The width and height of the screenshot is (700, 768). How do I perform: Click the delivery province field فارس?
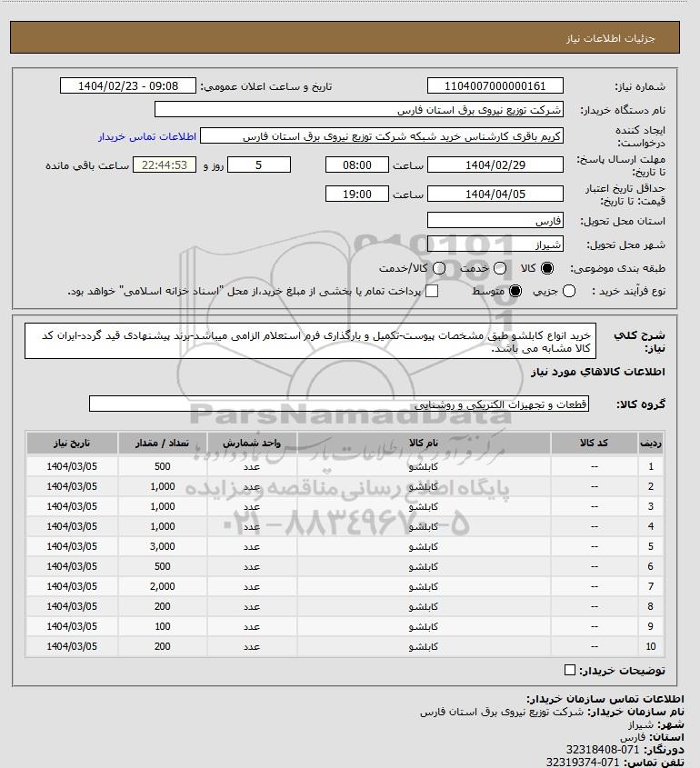(495, 221)
